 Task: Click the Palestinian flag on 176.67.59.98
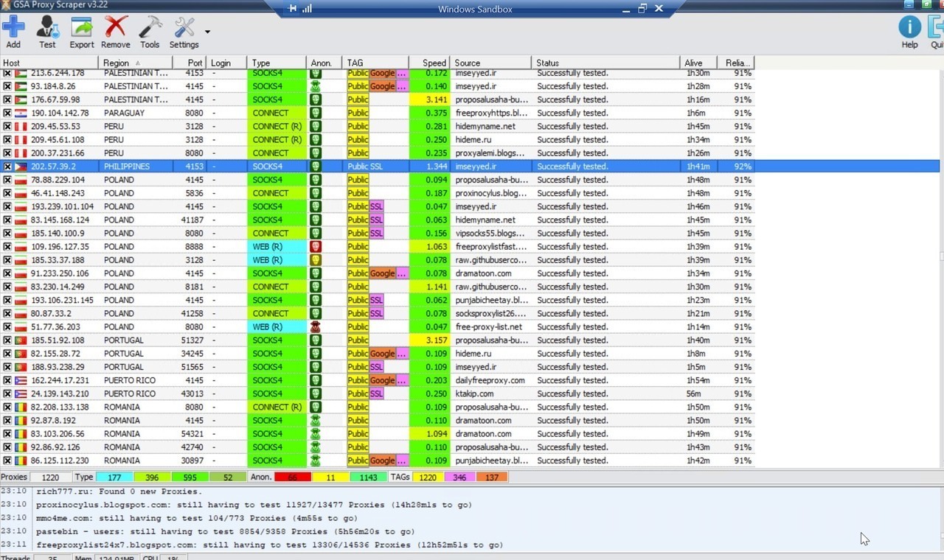pyautogui.click(x=21, y=100)
